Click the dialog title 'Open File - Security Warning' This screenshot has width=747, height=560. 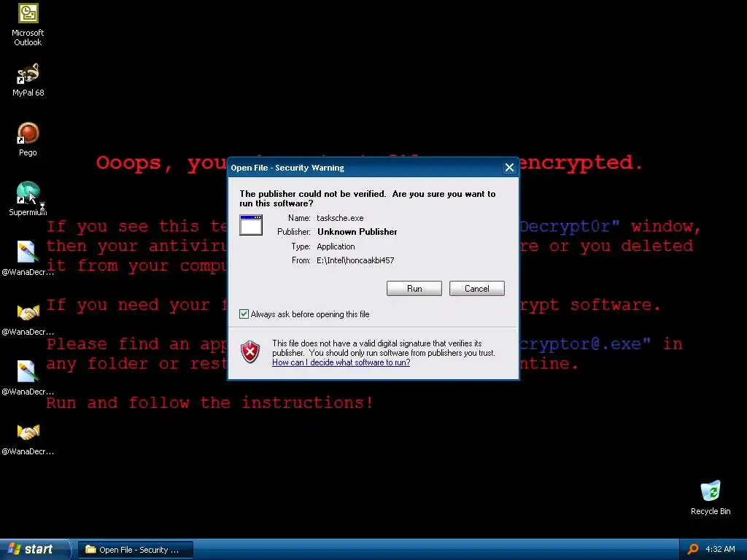pos(287,168)
